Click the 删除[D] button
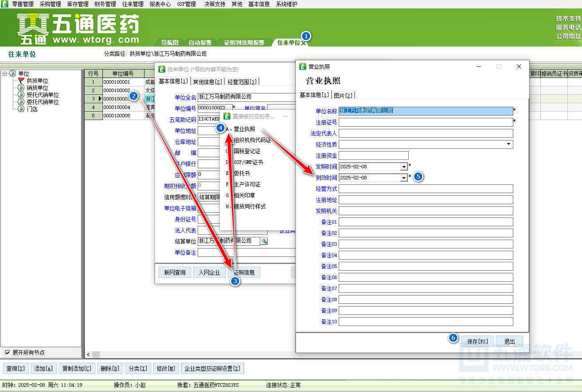This screenshot has height=392, width=582. click(110, 369)
